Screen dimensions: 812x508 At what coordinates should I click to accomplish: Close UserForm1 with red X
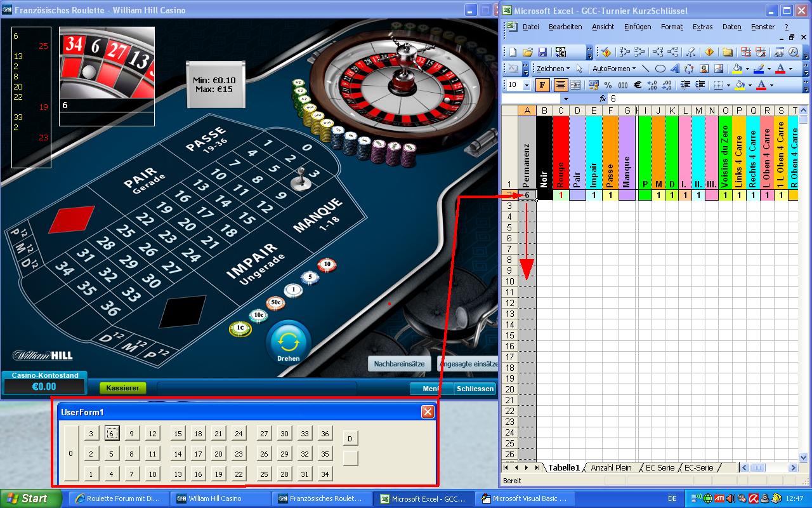point(428,412)
